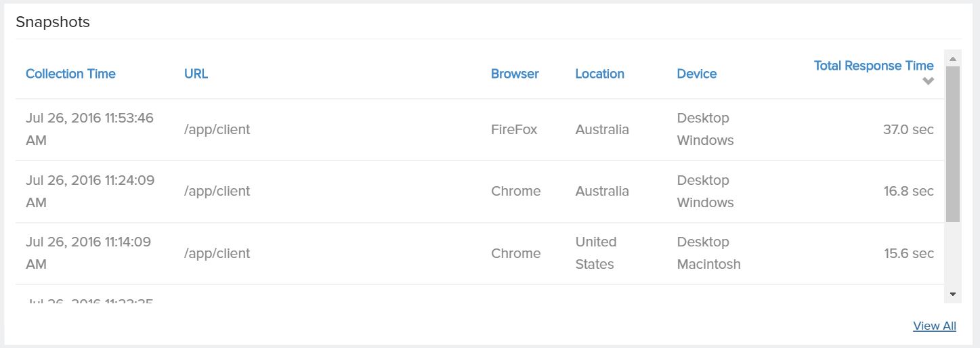
Task: Sort by Total Response Time header
Action: coord(873,66)
